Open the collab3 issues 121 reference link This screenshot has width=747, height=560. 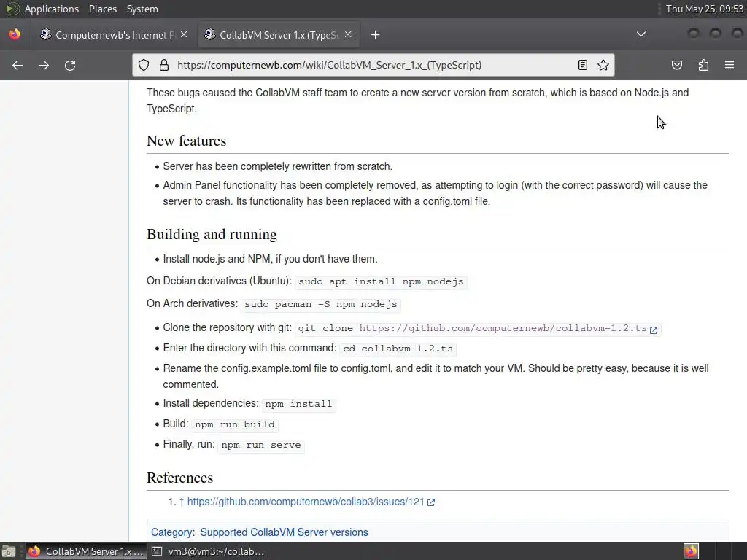(306, 502)
